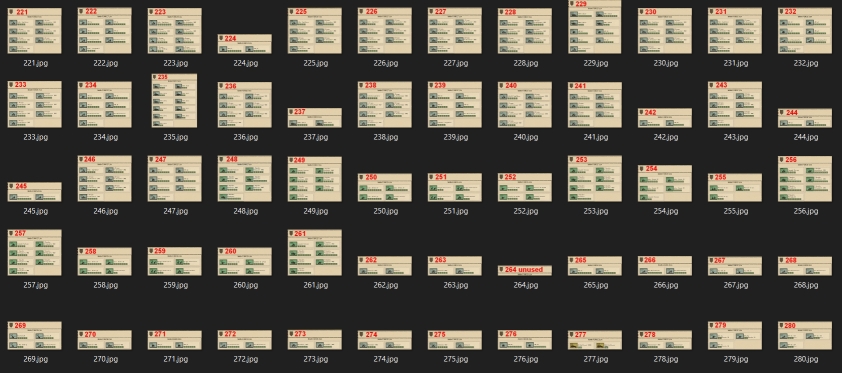Select the 280.jpg thumbnail
This screenshot has width=842, height=373.
[x=804, y=335]
